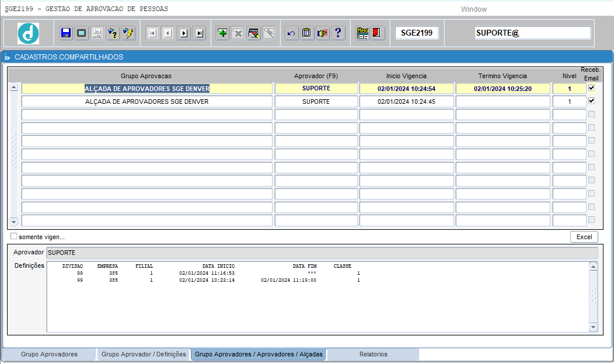The image size is (614, 364).
Task: Click down arrow of Definições scrollbar
Action: (x=593, y=327)
